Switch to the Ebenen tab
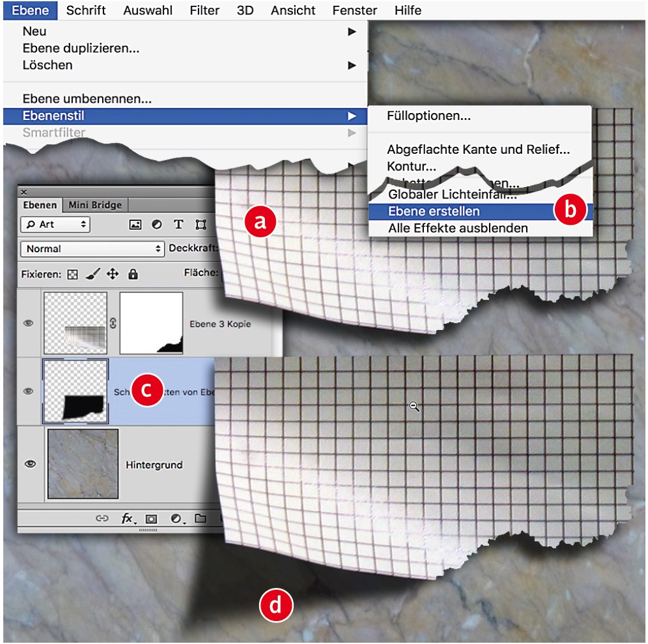Image resolution: width=648 pixels, height=644 pixels. (x=40, y=205)
